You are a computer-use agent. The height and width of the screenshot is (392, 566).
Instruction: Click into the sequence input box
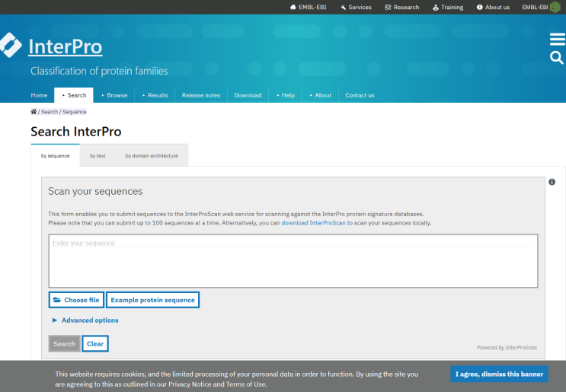click(293, 260)
